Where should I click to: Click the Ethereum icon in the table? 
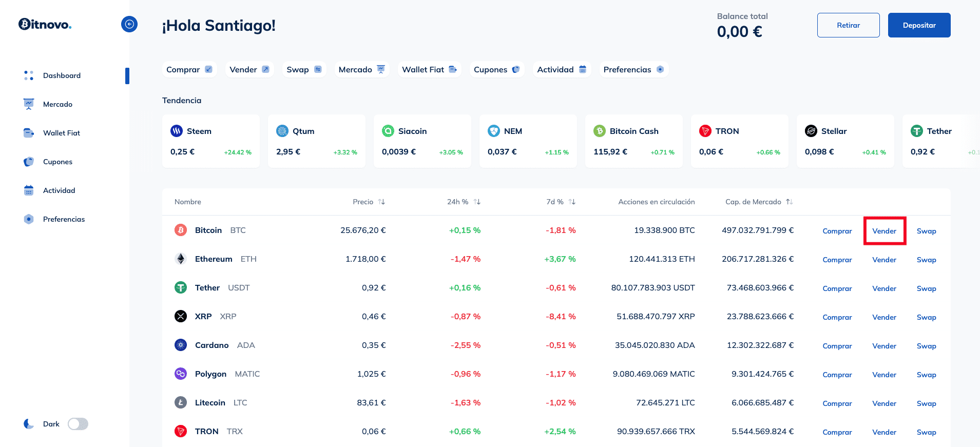(181, 259)
